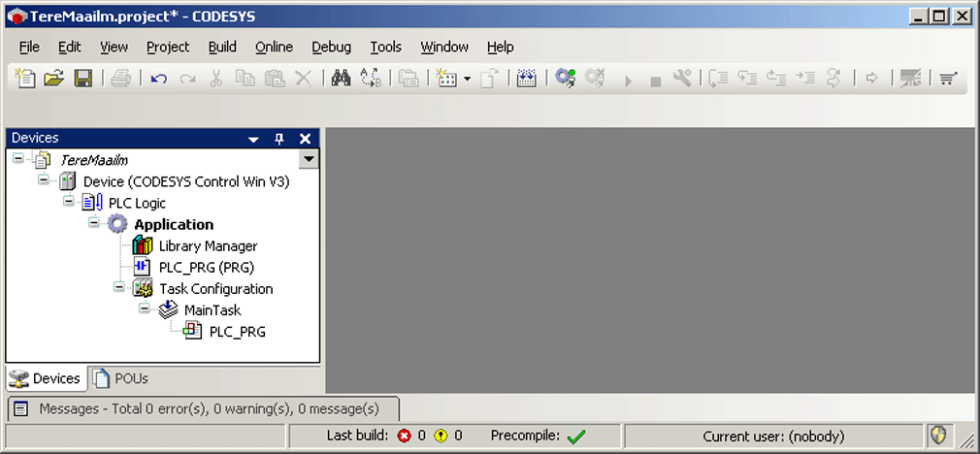This screenshot has height=454, width=980.
Task: Click the Add Object toolbar icon
Action: pyautogui.click(x=446, y=78)
